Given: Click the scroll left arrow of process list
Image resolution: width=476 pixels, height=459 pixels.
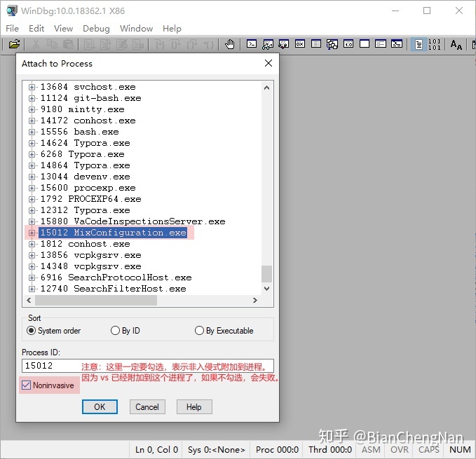Looking at the screenshot, I should tap(29, 300).
